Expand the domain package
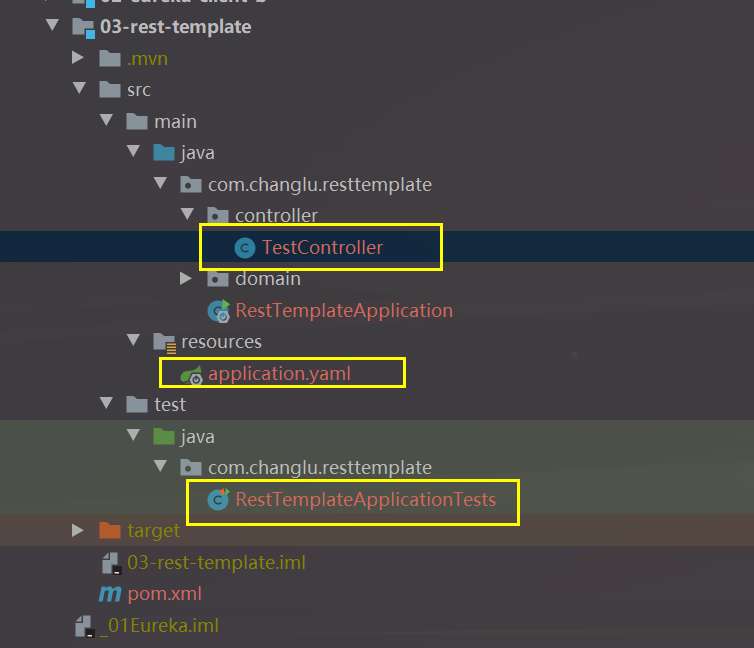Viewport: 754px width, 648px height. coord(186,279)
